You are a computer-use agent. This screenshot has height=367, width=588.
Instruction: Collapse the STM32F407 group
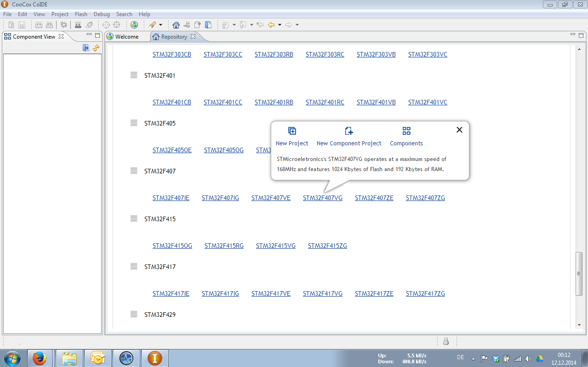pos(134,171)
